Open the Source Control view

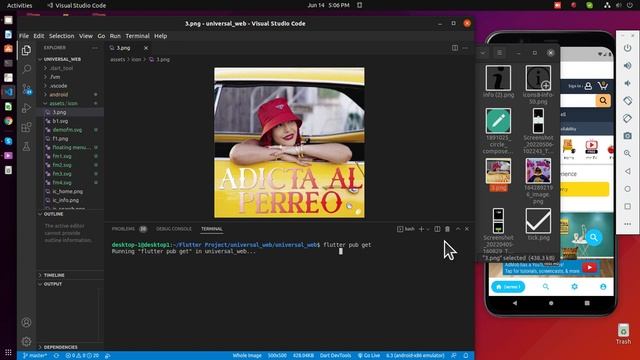tap(27, 89)
